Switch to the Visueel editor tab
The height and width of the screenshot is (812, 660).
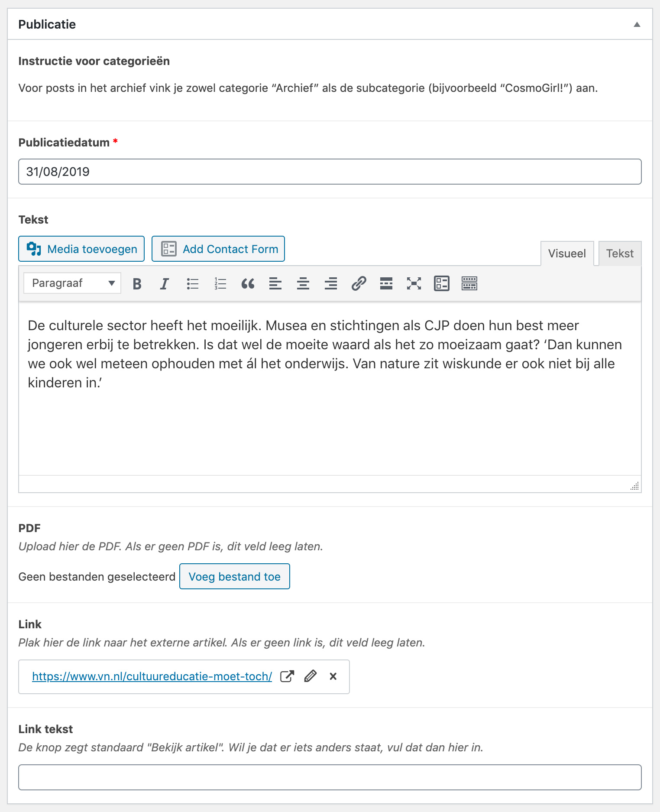click(567, 253)
